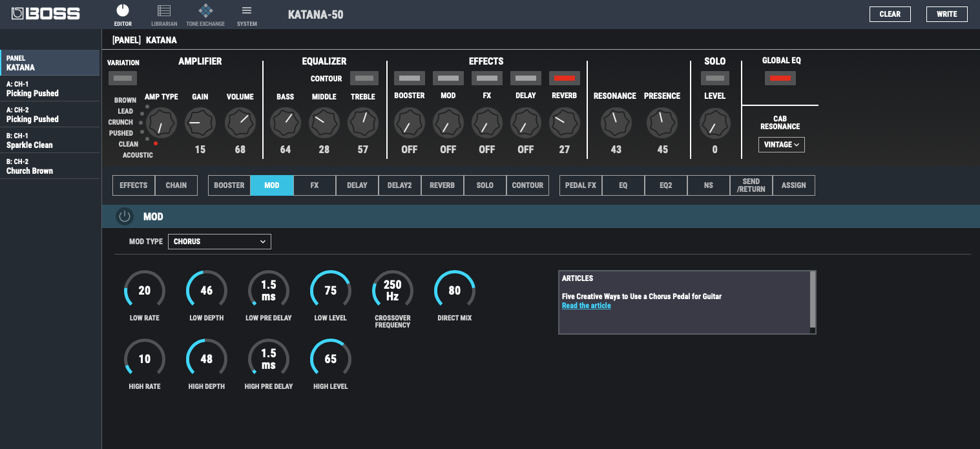Open the MOD Type Chorus dropdown

tap(220, 242)
